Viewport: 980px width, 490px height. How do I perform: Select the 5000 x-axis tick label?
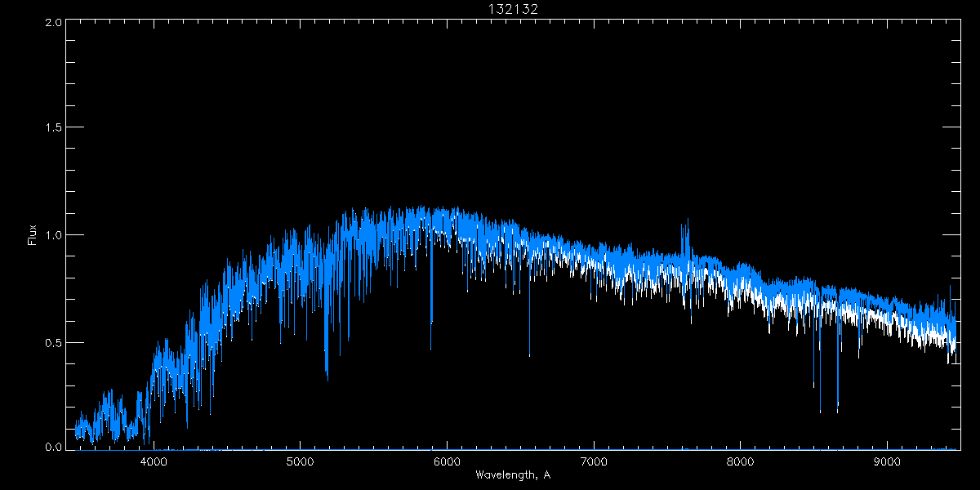point(300,461)
